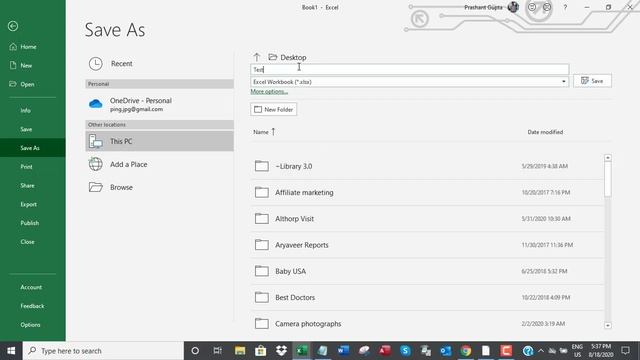The image size is (640, 360).
Task: Open the ~Library 3.0 folder
Action: point(427,166)
